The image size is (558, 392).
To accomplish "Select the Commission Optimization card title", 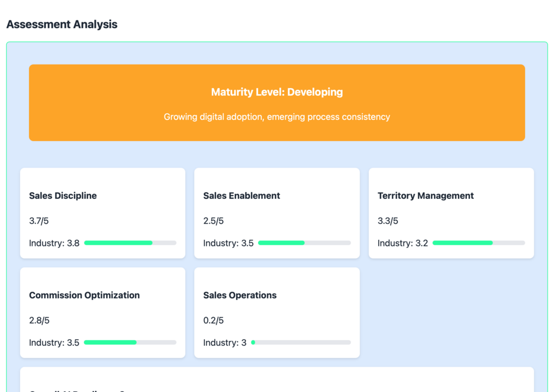I will click(84, 295).
